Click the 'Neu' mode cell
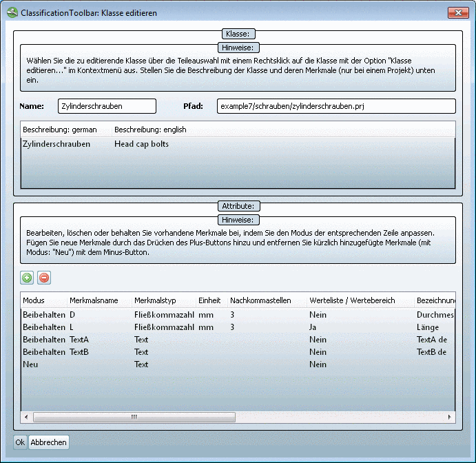The image size is (476, 463). pyautogui.click(x=30, y=364)
